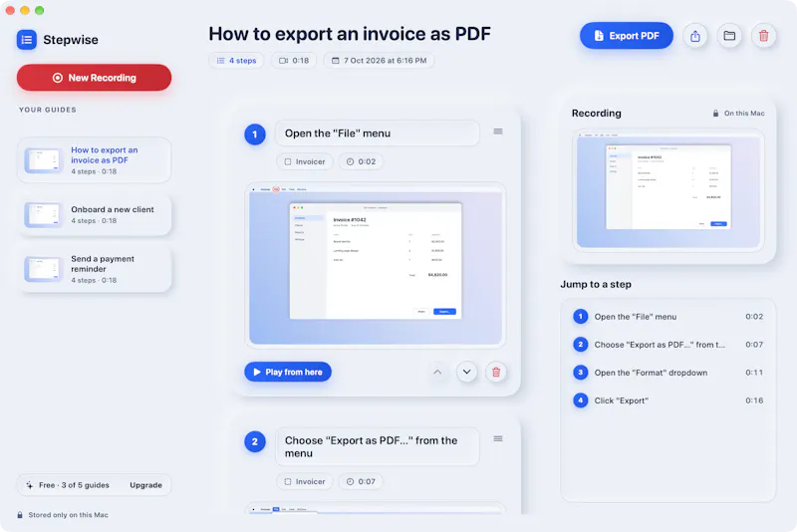This screenshot has width=797, height=532.
Task: Click the 0:11 time in Jump list
Action: [754, 373]
